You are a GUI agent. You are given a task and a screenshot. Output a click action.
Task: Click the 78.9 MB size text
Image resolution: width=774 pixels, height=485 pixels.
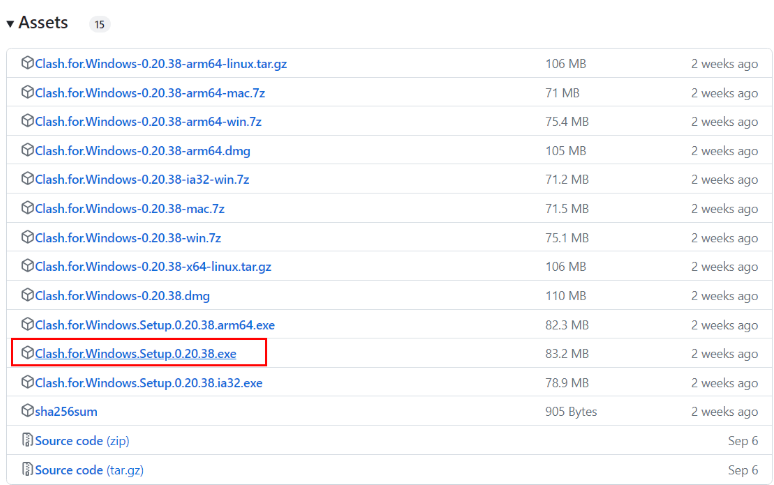coord(567,382)
